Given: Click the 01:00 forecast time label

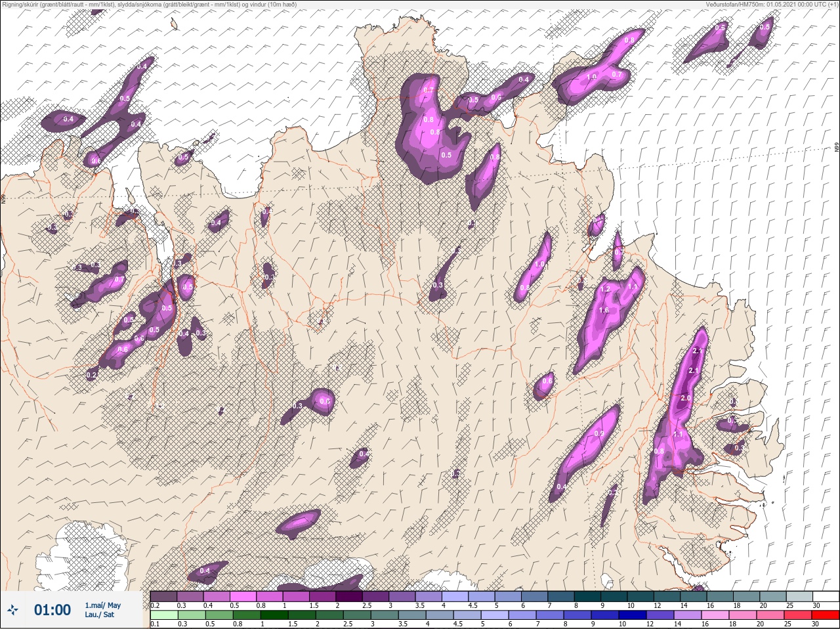Looking at the screenshot, I should pyautogui.click(x=52, y=610).
